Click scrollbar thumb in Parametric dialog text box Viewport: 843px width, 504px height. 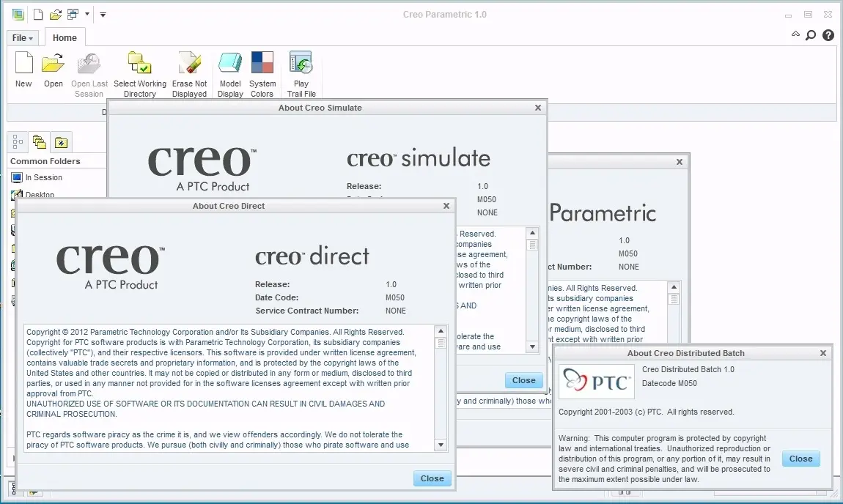coord(674,300)
